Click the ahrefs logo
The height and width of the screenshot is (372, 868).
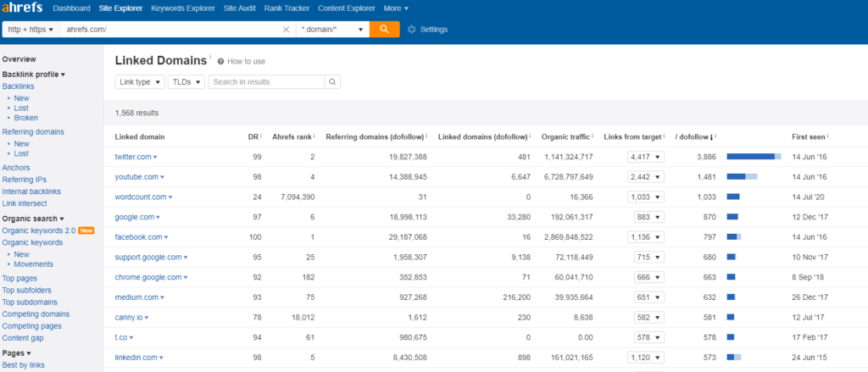[x=24, y=8]
